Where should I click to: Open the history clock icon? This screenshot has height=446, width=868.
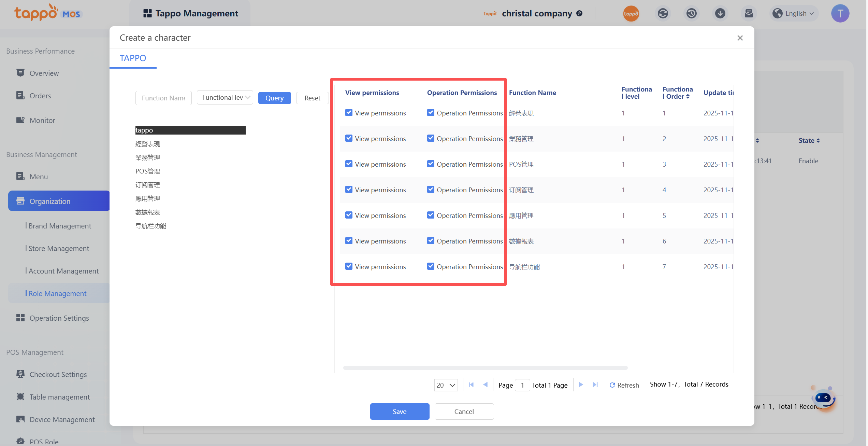pos(691,14)
